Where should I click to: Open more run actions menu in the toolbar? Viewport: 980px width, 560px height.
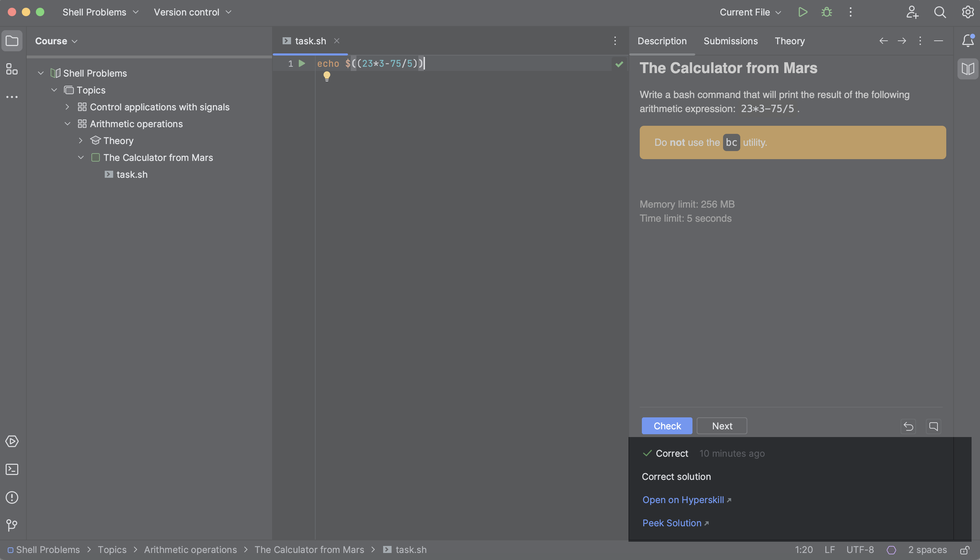pyautogui.click(x=851, y=12)
